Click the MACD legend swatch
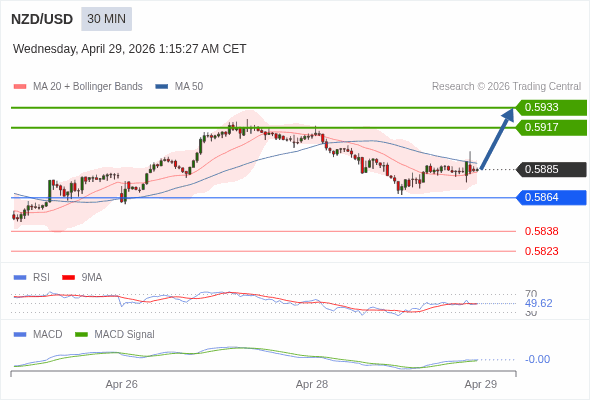 click(x=20, y=335)
